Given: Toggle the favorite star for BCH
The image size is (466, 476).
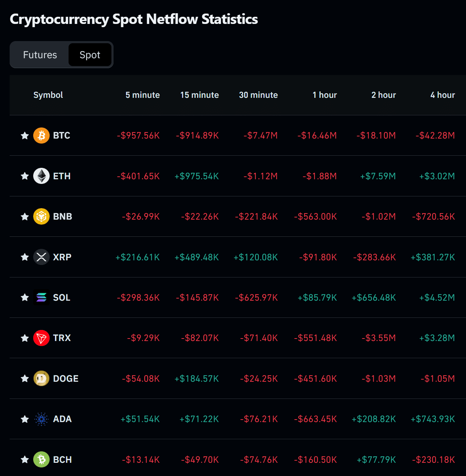Looking at the screenshot, I should click(25, 460).
